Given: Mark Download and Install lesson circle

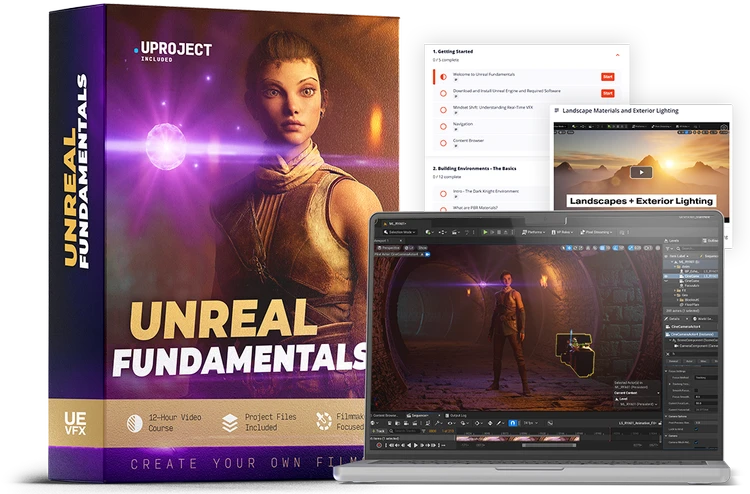Looking at the screenshot, I should point(443,93).
